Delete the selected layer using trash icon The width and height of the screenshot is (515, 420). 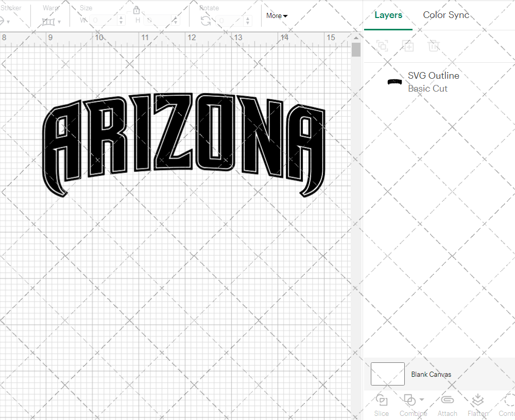[x=434, y=46]
